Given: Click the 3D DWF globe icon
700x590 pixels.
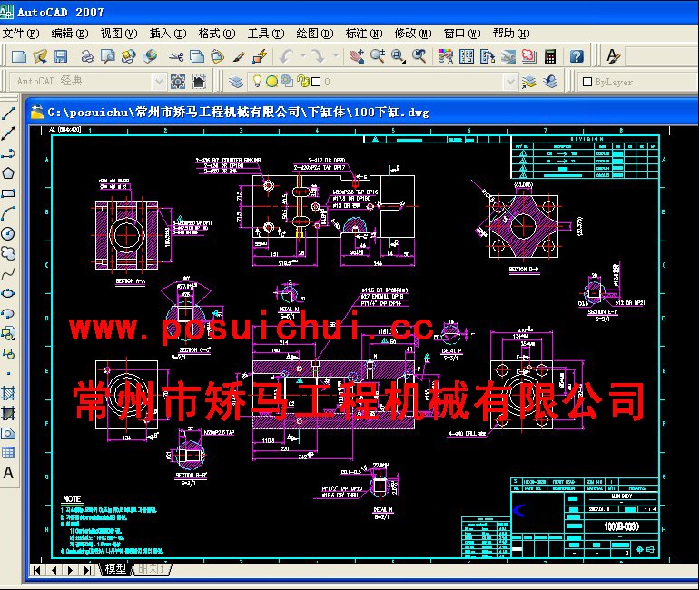Looking at the screenshot, I should click(x=150, y=56).
